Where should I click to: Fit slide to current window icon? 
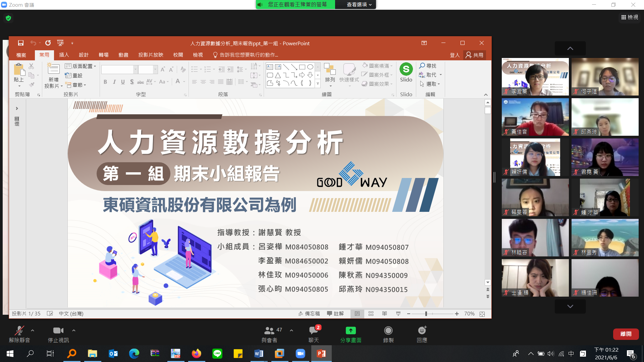tap(482, 314)
